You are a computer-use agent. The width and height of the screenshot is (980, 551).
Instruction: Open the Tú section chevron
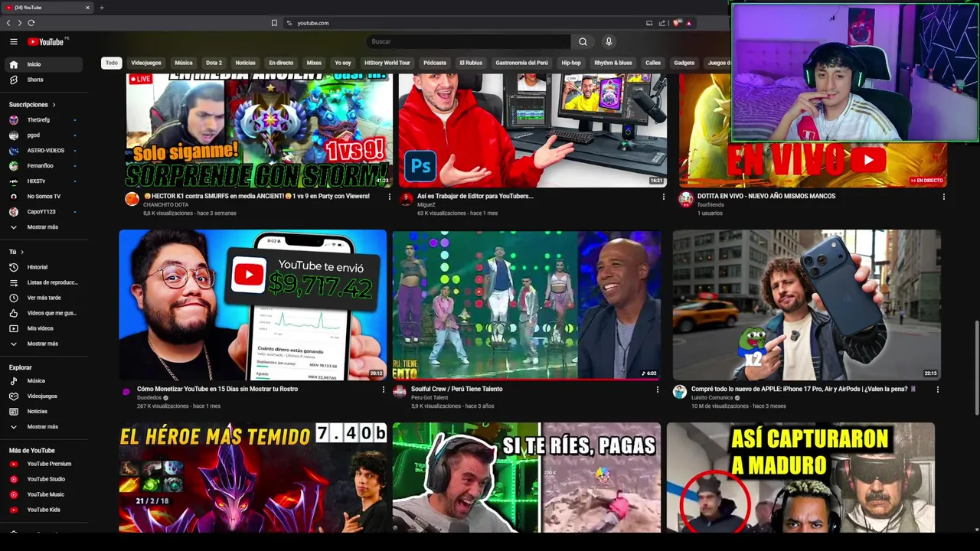pyautogui.click(x=22, y=252)
